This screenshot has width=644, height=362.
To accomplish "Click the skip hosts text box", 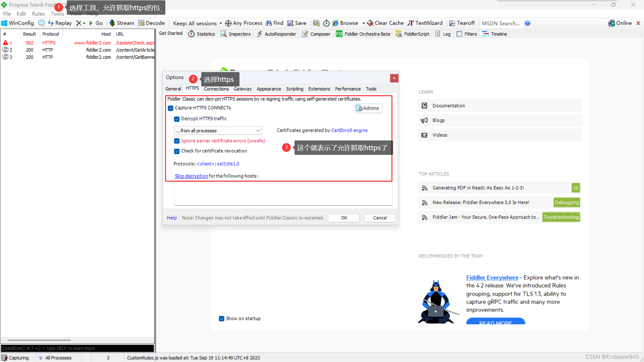I will 283,194.
